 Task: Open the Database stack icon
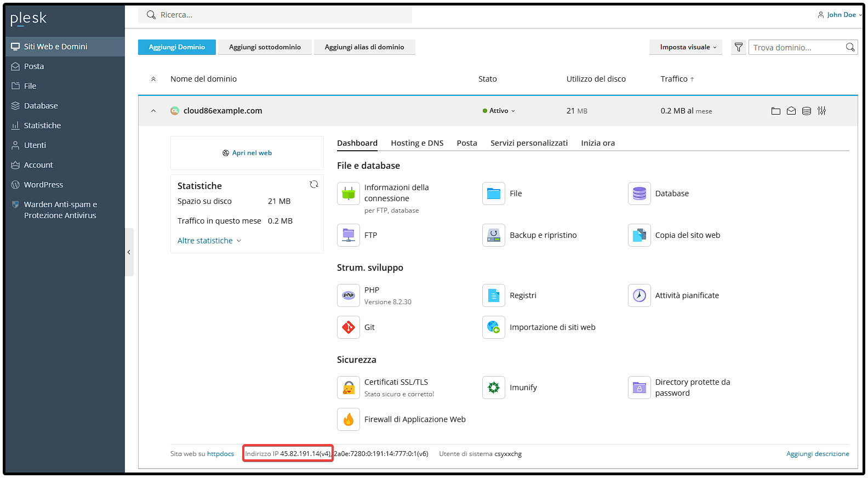(x=639, y=194)
